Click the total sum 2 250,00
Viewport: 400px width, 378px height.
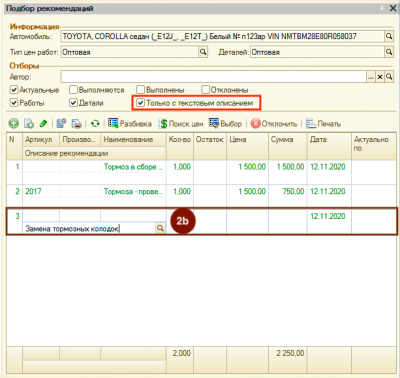coord(290,353)
